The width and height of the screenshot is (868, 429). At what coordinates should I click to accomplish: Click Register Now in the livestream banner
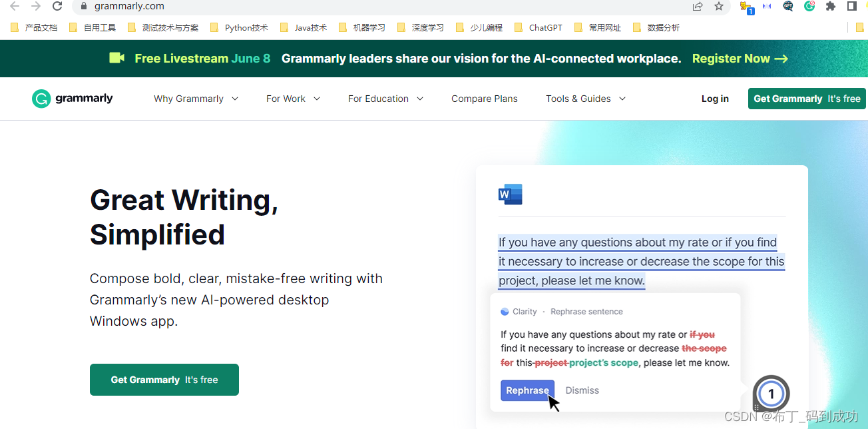[x=740, y=59]
